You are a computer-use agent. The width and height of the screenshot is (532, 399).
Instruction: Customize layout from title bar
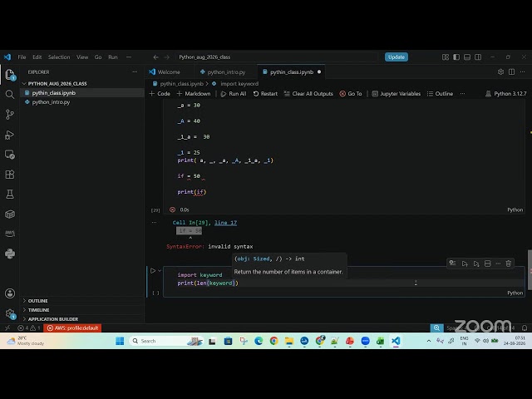[446, 57]
